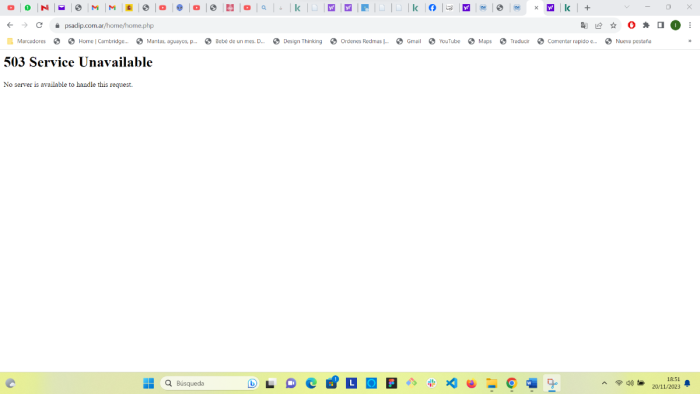Click the forward navigation arrow
Viewport: 700px width, 394px height.
(25, 25)
